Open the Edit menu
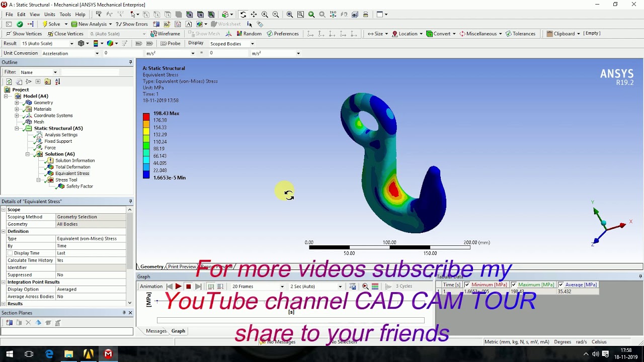 (21, 15)
